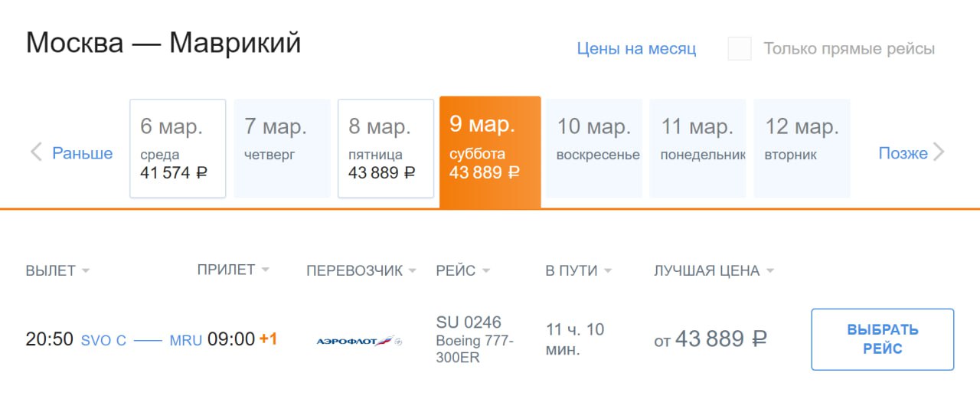Select the 6 мар. среда date tab
Image resolution: width=980 pixels, height=399 pixels.
tap(178, 149)
